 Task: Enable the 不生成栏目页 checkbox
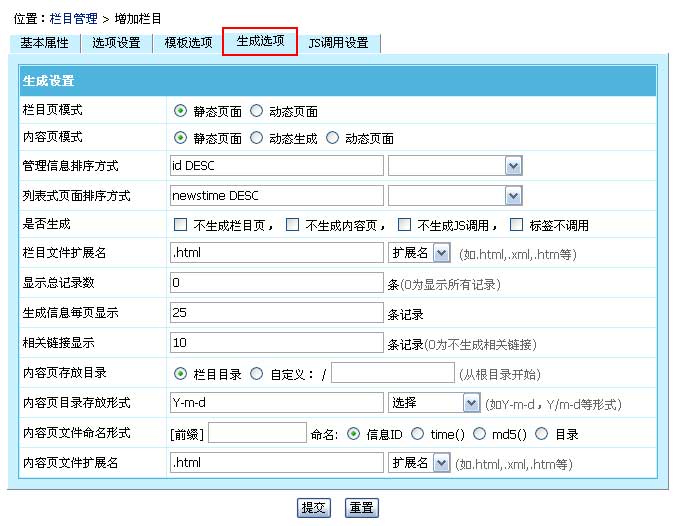180,224
